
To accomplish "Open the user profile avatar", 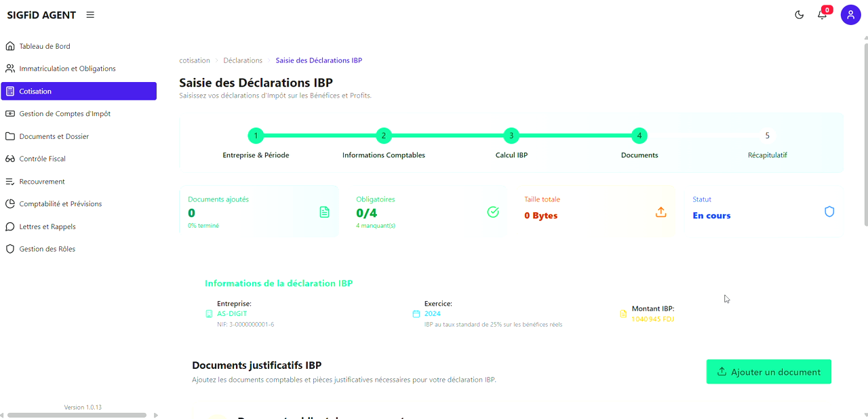I will pos(850,15).
